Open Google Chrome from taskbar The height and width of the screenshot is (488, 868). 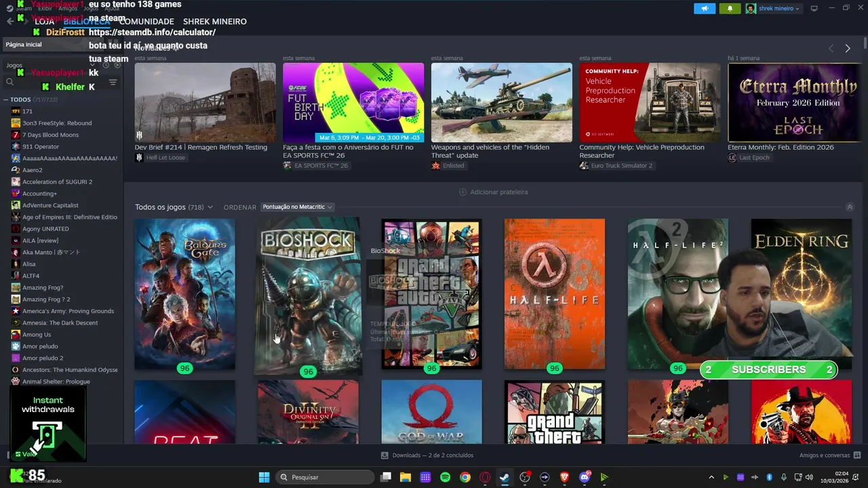pyautogui.click(x=465, y=477)
